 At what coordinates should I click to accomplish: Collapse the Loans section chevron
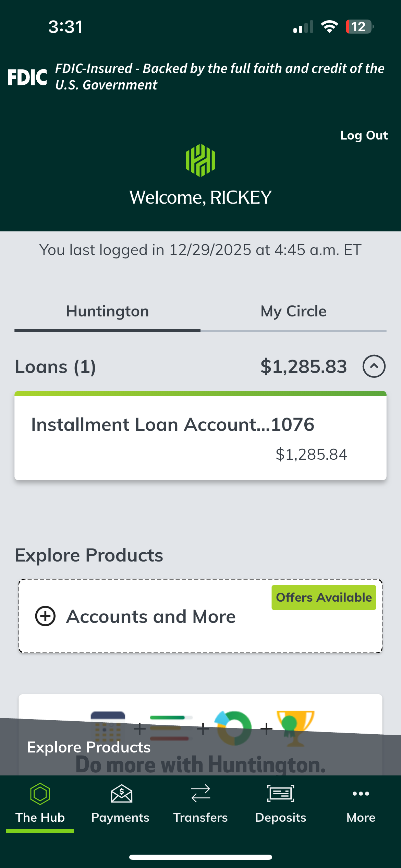(x=374, y=366)
